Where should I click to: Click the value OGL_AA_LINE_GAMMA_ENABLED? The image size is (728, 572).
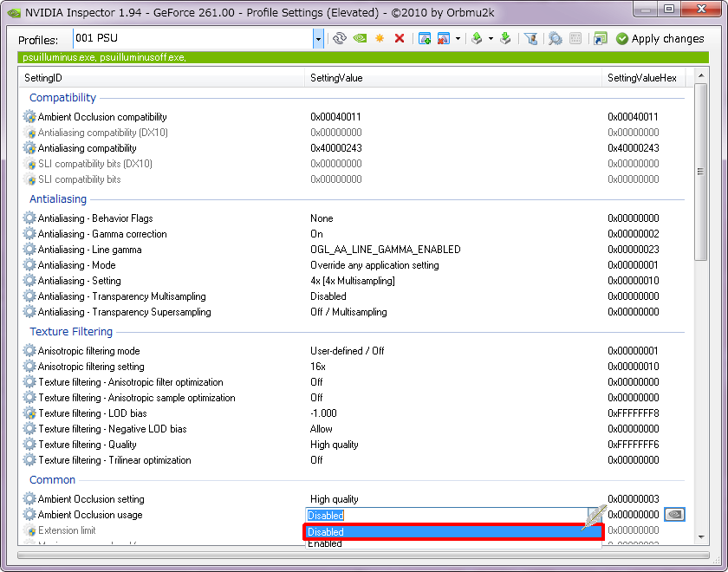tap(386, 250)
